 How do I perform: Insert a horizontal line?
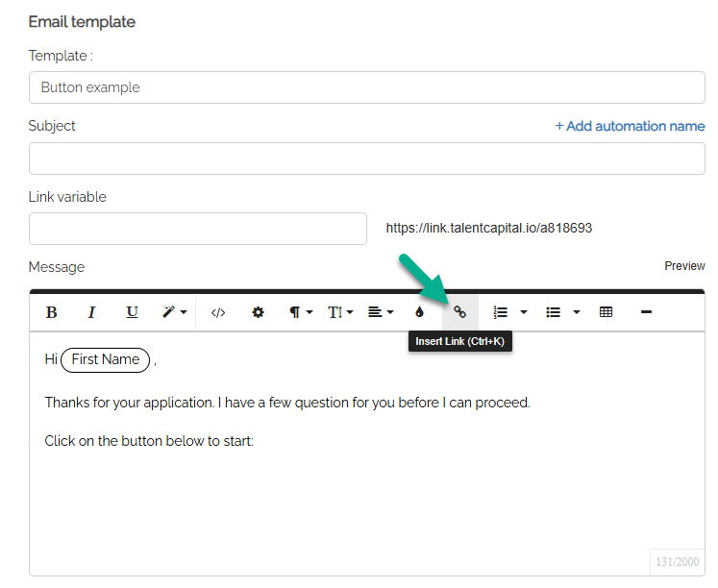pyautogui.click(x=646, y=312)
